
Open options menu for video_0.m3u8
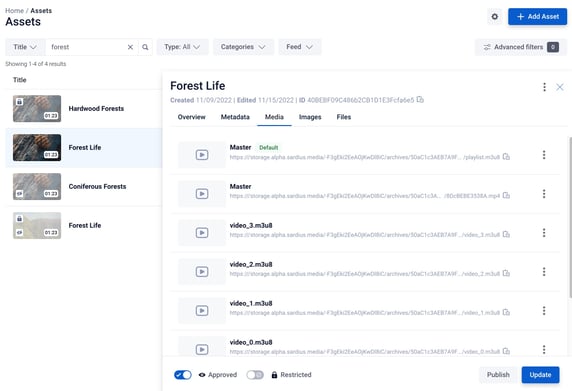[544, 349]
